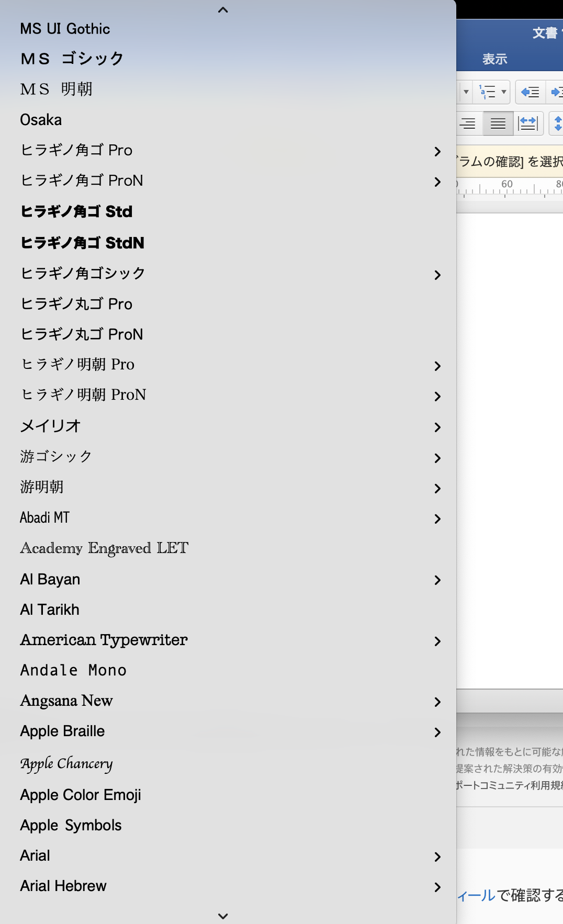
Task: Expand the メイリオ submenu arrow
Action: click(x=437, y=427)
